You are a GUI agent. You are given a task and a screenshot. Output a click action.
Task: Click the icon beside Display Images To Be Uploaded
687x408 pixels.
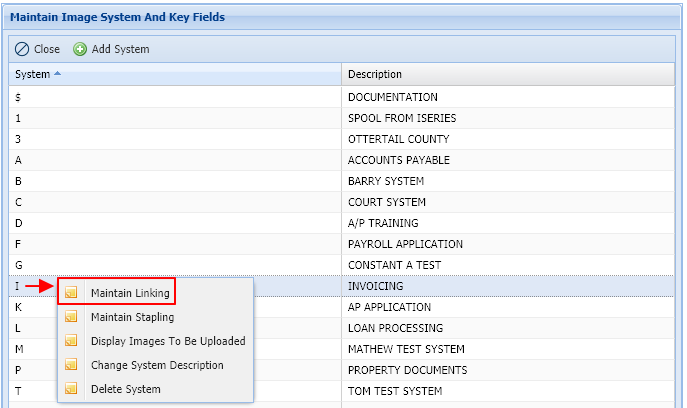coord(70,341)
